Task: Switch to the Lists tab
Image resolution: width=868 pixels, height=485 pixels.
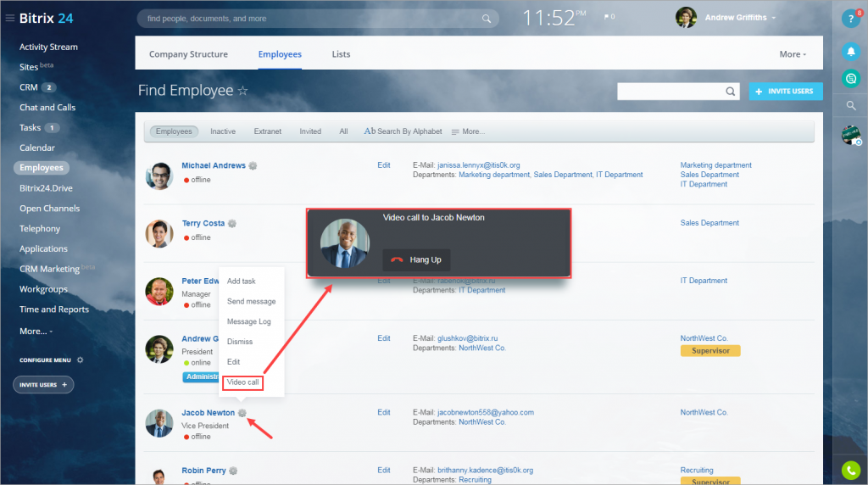Action: point(341,54)
